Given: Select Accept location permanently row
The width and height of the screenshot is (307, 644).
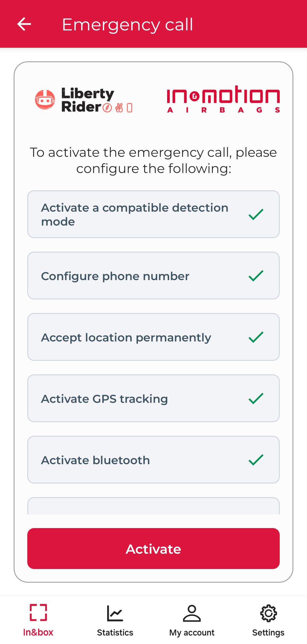Looking at the screenshot, I should (126, 337).
